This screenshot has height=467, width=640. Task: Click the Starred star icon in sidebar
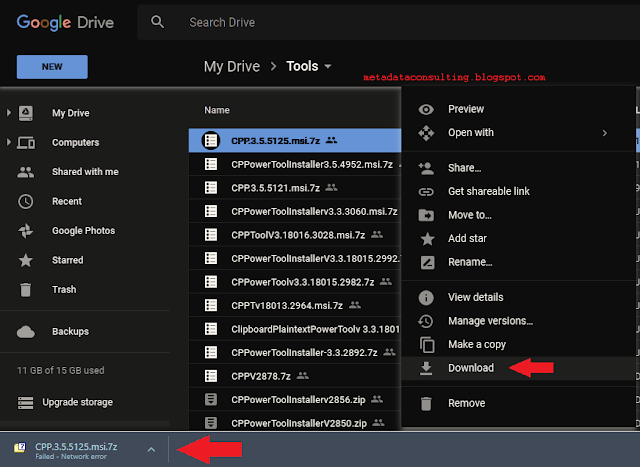pos(26,260)
